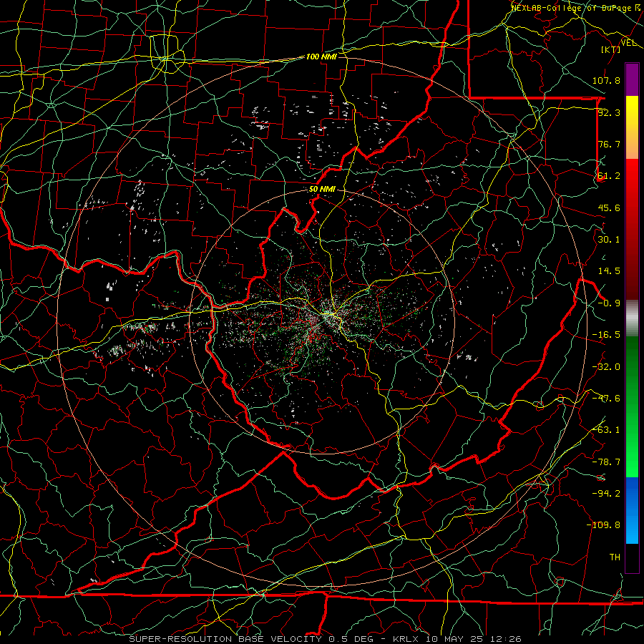Viewport: 644px width, 644px height.
Task: Click the 92.3 scale value
Action: point(609,112)
